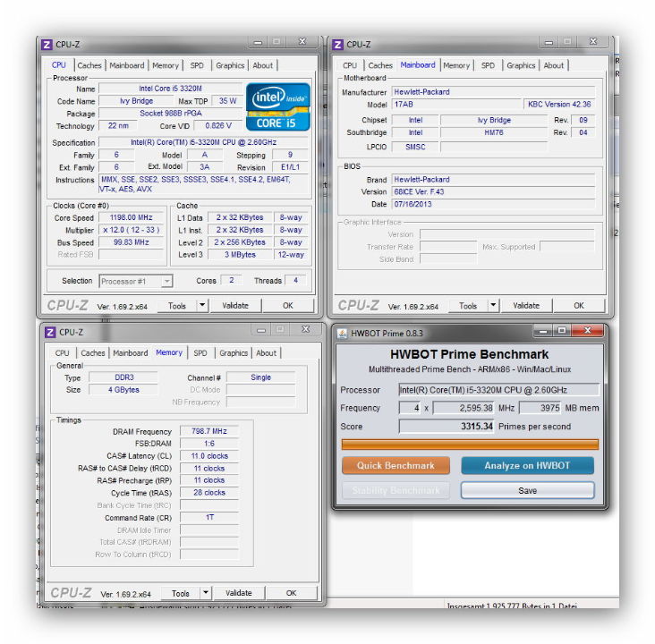Click the CPU-Z logo icon in the CPU window title bar

(x=47, y=44)
